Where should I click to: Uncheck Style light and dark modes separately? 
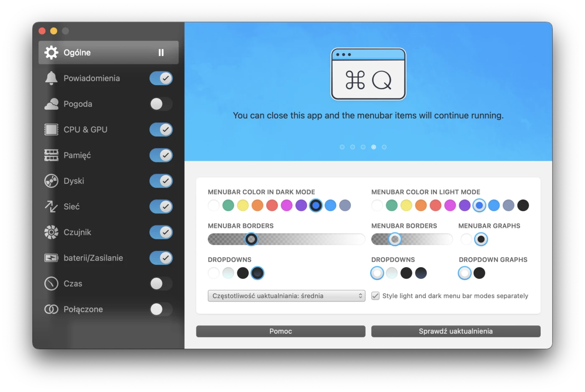(x=376, y=296)
